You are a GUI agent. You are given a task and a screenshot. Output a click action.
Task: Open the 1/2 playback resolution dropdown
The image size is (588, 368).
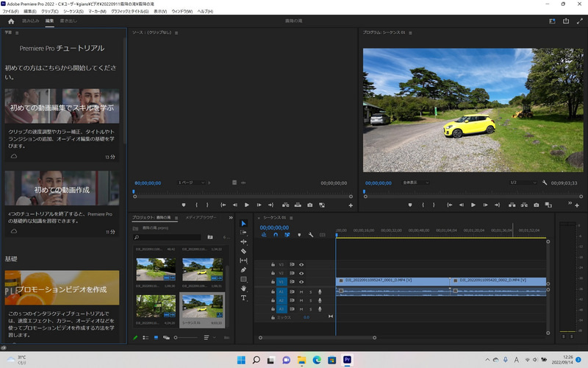coord(522,183)
